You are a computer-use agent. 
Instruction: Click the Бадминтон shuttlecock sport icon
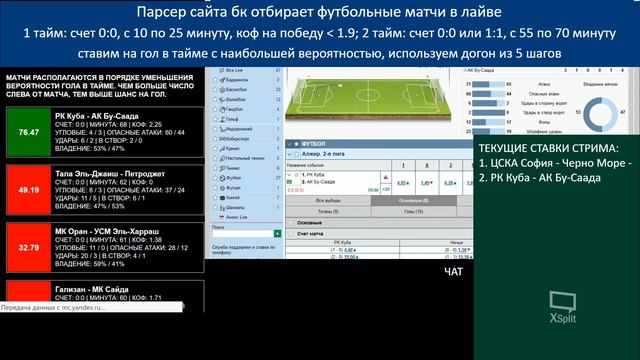tap(222, 80)
